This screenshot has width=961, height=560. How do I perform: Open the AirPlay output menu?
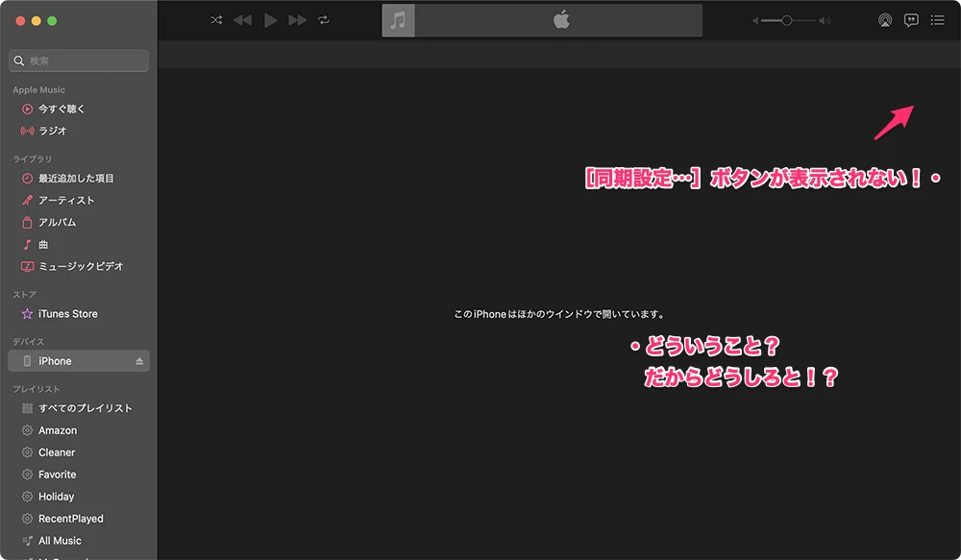[x=885, y=20]
